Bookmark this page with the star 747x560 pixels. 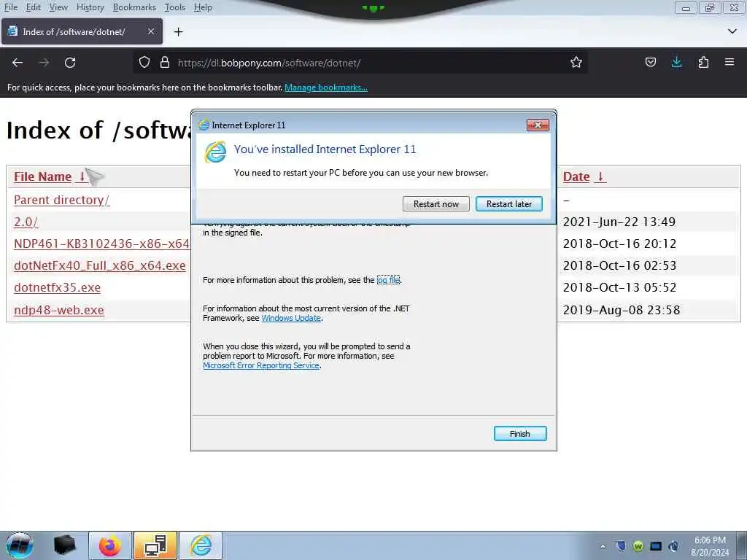[x=576, y=63]
